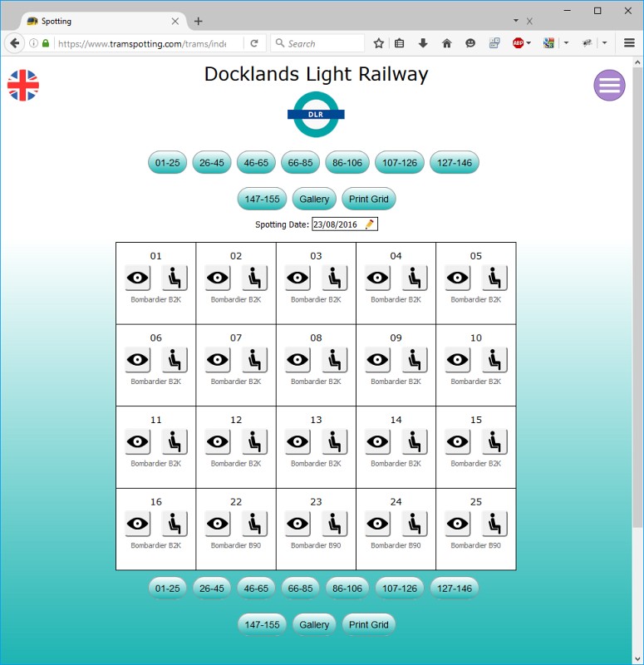644x665 pixels.
Task: Toggle the ridden seat icon for tram 09
Action: click(415, 360)
